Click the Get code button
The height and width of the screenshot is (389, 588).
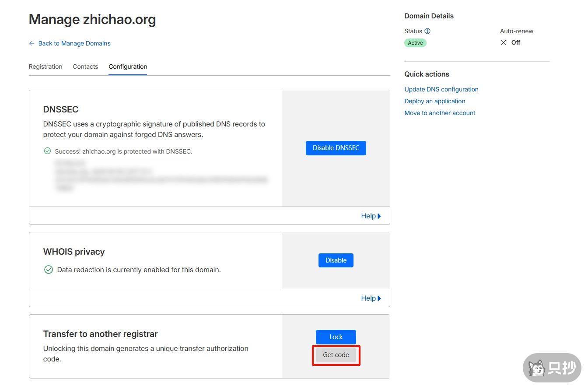[x=336, y=355]
